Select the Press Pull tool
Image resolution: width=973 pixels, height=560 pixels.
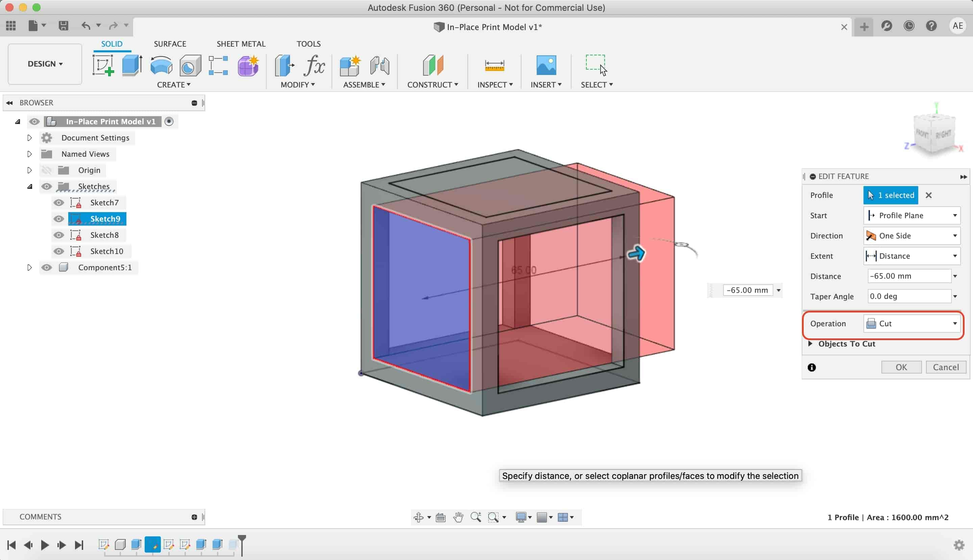(x=284, y=66)
